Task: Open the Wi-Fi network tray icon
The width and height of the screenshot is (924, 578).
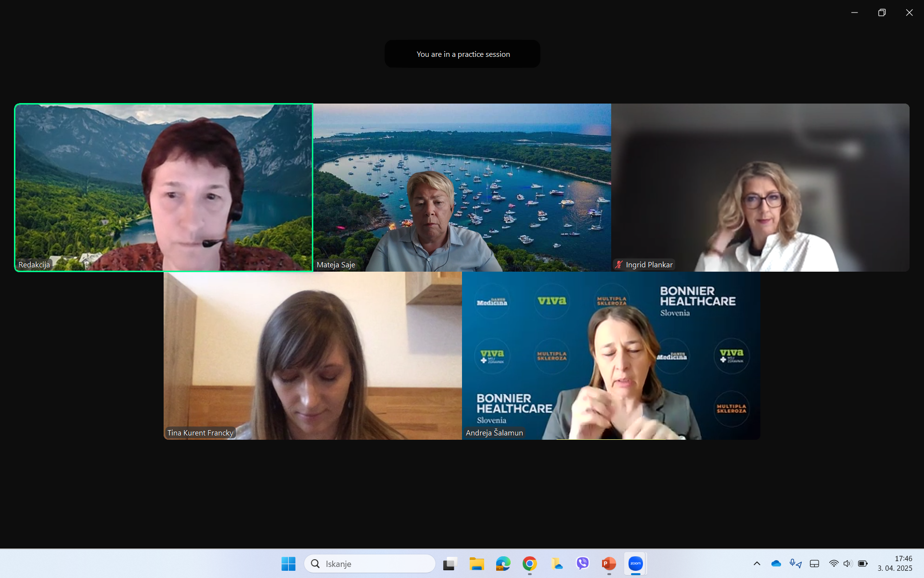Action: coord(834,564)
